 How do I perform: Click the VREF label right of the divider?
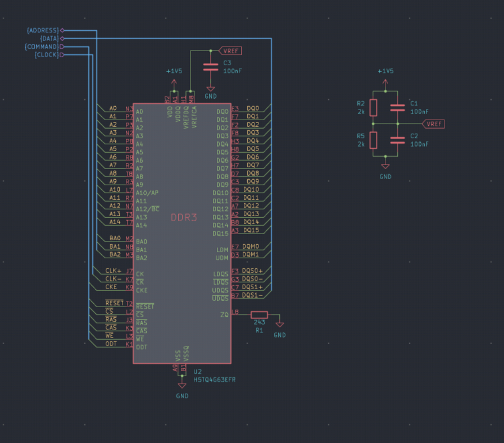point(434,124)
